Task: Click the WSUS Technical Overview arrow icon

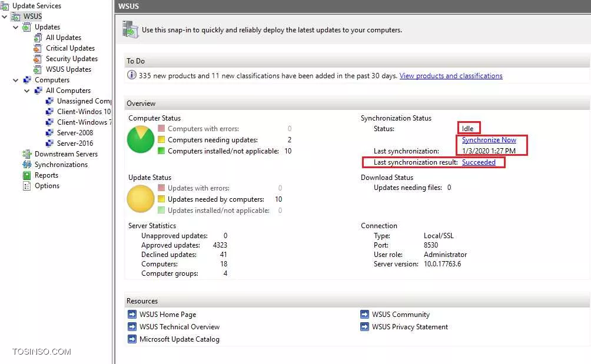Action: 132,326
